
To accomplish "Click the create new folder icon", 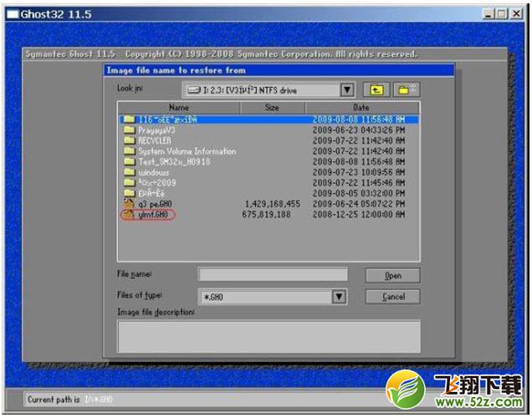I will 407,89.
